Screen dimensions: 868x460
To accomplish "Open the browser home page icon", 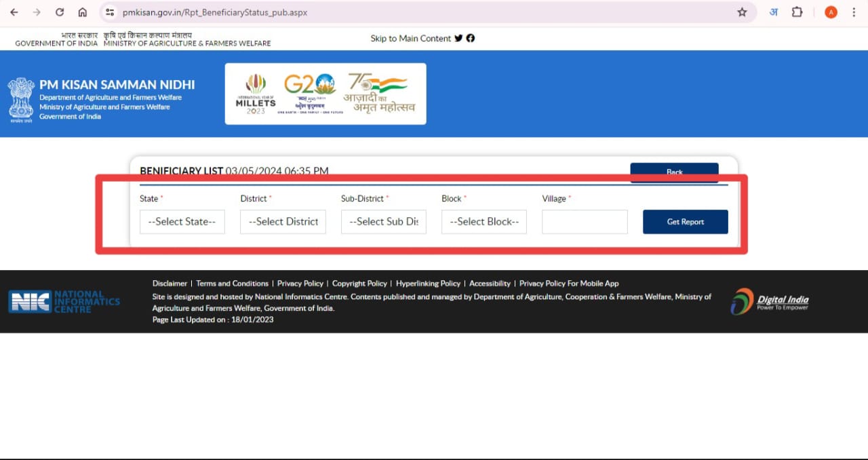I will pyautogui.click(x=82, y=12).
